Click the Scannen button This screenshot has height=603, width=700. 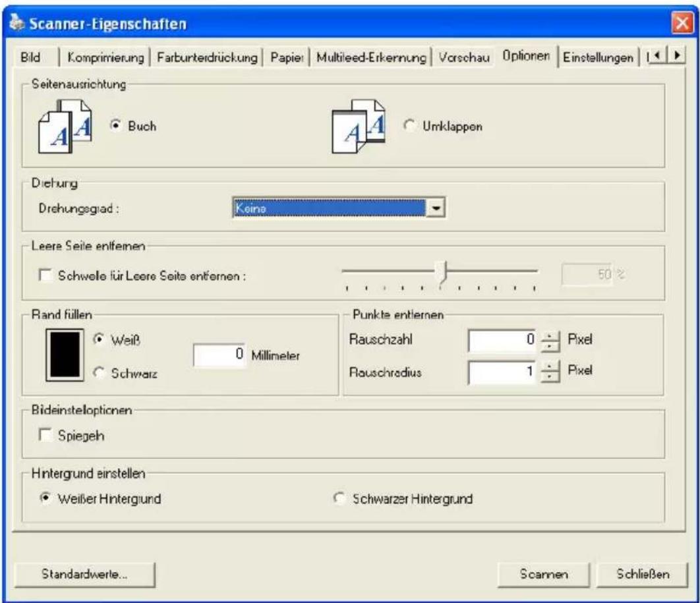click(544, 574)
